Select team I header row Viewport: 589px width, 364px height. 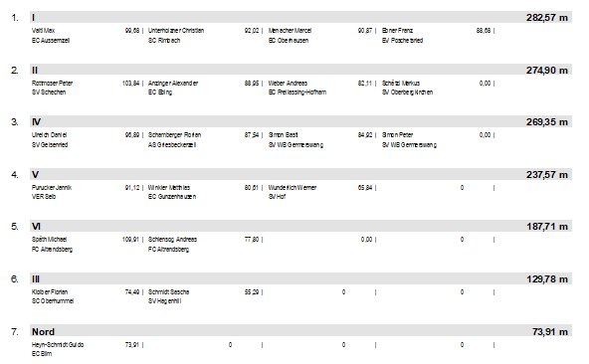coord(300,17)
